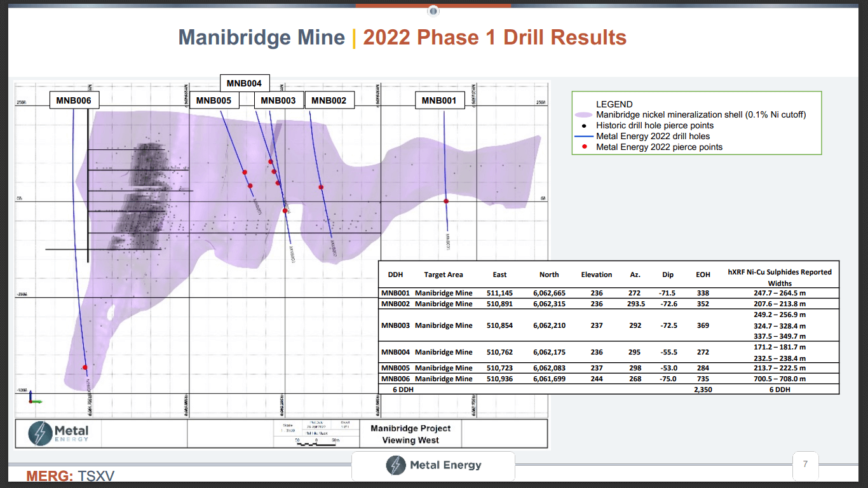The image size is (868, 488).
Task: Click the red pierce point on hole MNB006
Action: (x=85, y=367)
